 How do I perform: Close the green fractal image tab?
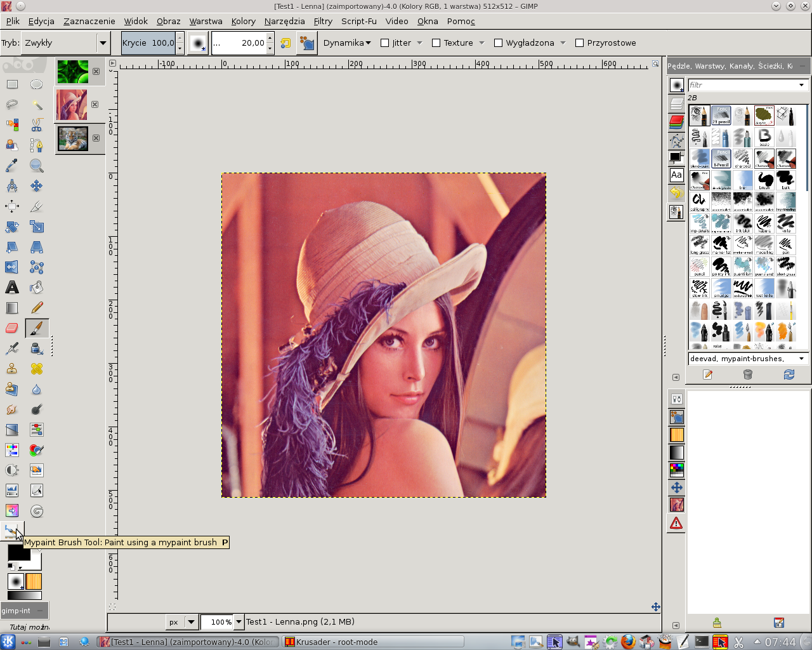(x=96, y=72)
